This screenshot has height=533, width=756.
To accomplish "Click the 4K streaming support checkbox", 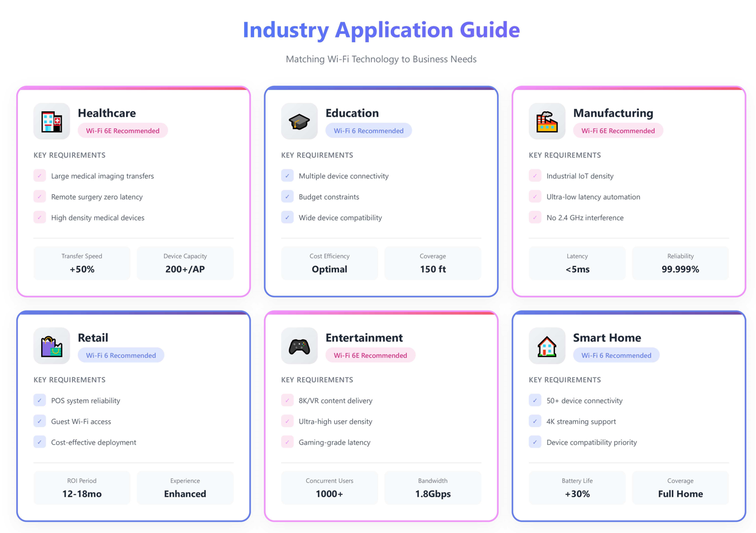I will tap(535, 422).
